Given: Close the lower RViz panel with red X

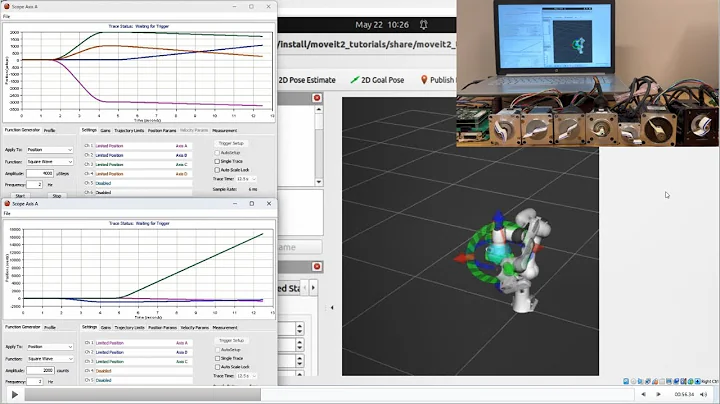Looking at the screenshot, I should [x=317, y=267].
